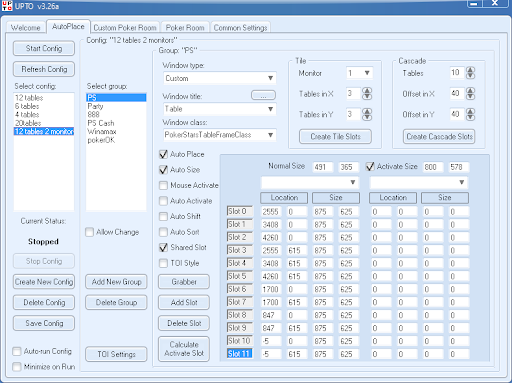The image size is (512, 383).
Task: Click the '...' button beside Window title
Action: (263, 95)
